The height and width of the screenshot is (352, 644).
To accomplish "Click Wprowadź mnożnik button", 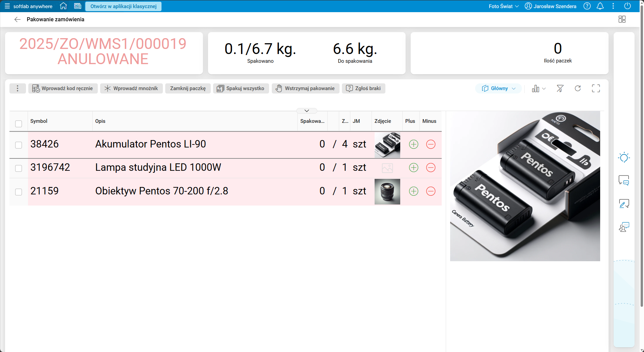I will click(131, 88).
